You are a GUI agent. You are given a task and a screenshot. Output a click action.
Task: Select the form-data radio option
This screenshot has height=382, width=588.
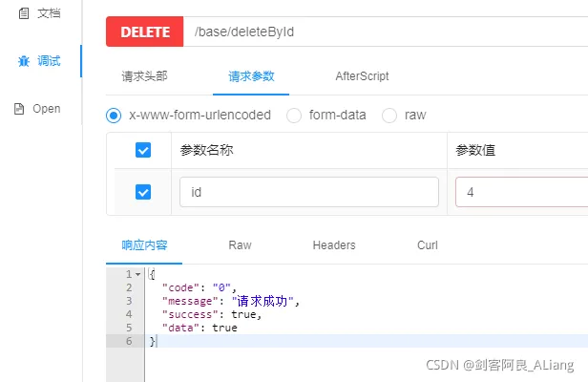[x=294, y=116]
